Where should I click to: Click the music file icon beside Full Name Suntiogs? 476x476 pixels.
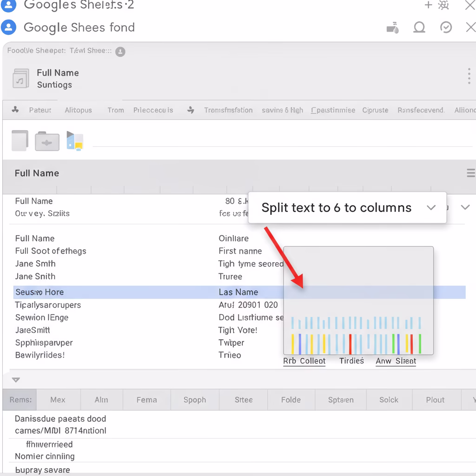(x=20, y=78)
